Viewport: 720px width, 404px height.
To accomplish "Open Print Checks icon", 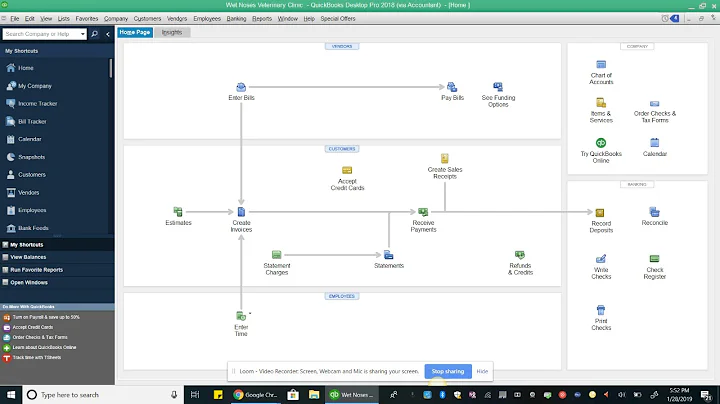I will coord(601,310).
